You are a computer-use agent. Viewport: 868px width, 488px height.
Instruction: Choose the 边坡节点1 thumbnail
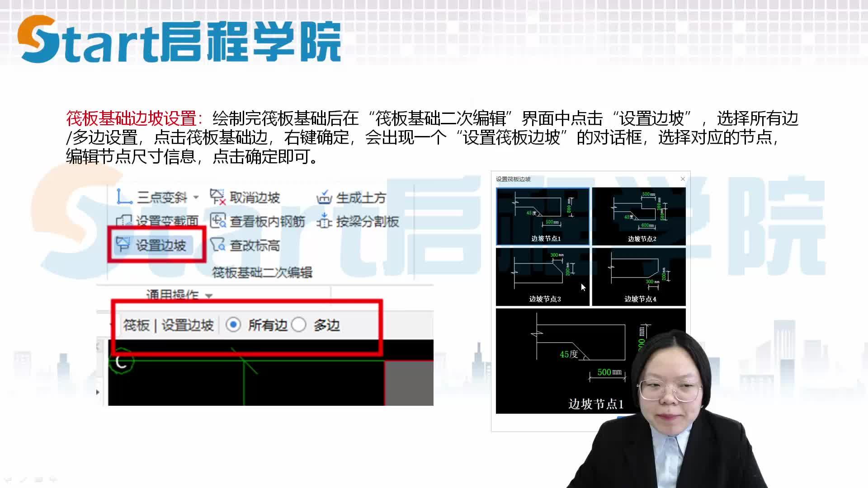click(x=543, y=216)
